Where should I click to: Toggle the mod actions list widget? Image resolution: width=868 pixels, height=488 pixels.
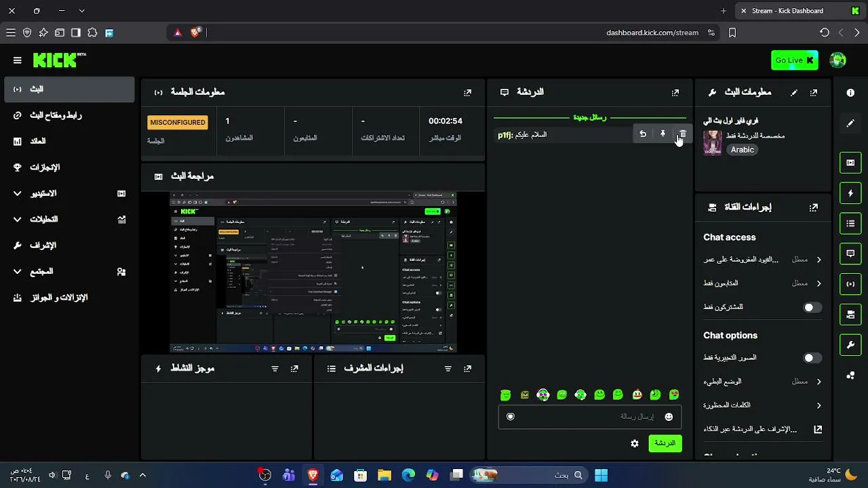pyautogui.click(x=850, y=224)
